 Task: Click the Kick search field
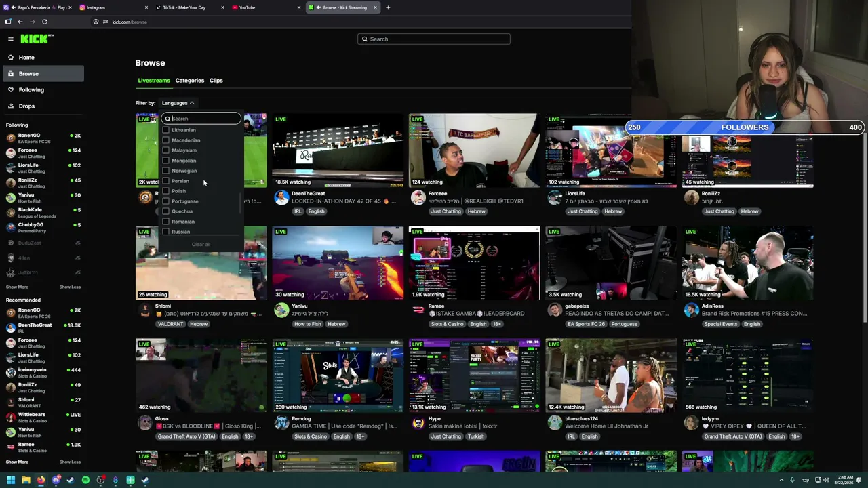pyautogui.click(x=434, y=39)
